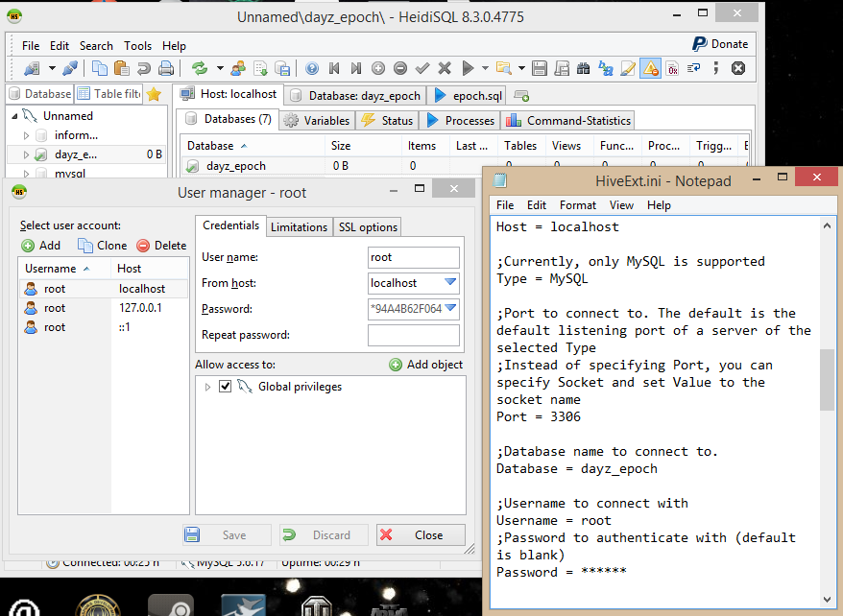Open the dropdown arrow next to Refresh
The image size is (843, 616).
(x=220, y=68)
